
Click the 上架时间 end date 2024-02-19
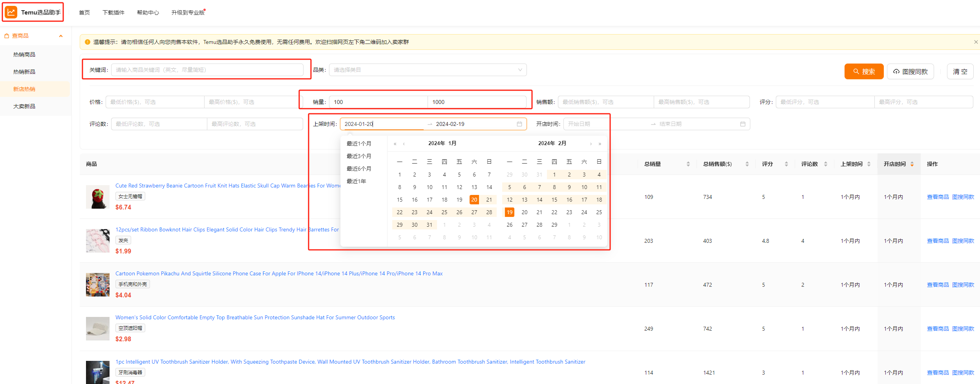coord(450,124)
